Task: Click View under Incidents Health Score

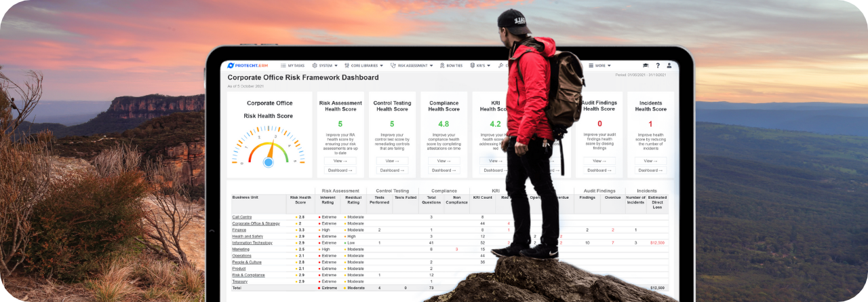Action: point(650,161)
